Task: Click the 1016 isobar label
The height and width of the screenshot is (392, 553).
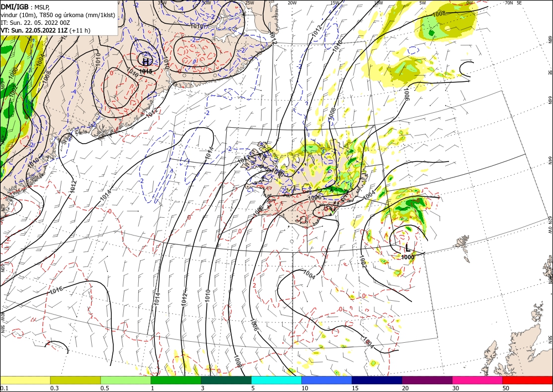Action: click(x=56, y=290)
